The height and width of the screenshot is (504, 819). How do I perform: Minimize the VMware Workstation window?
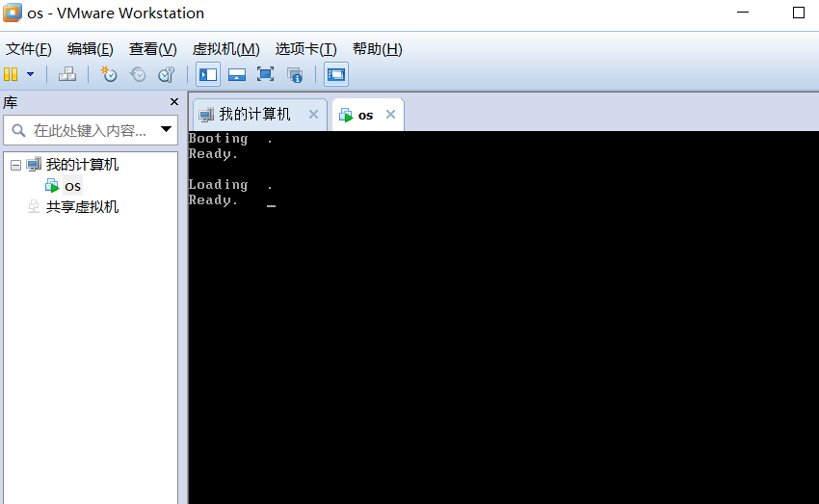tap(743, 13)
